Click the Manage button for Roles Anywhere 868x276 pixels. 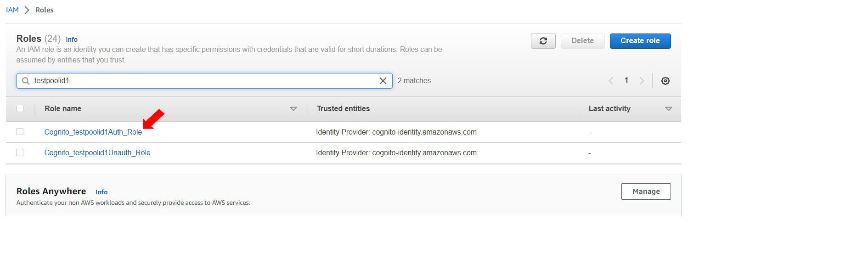point(646,192)
